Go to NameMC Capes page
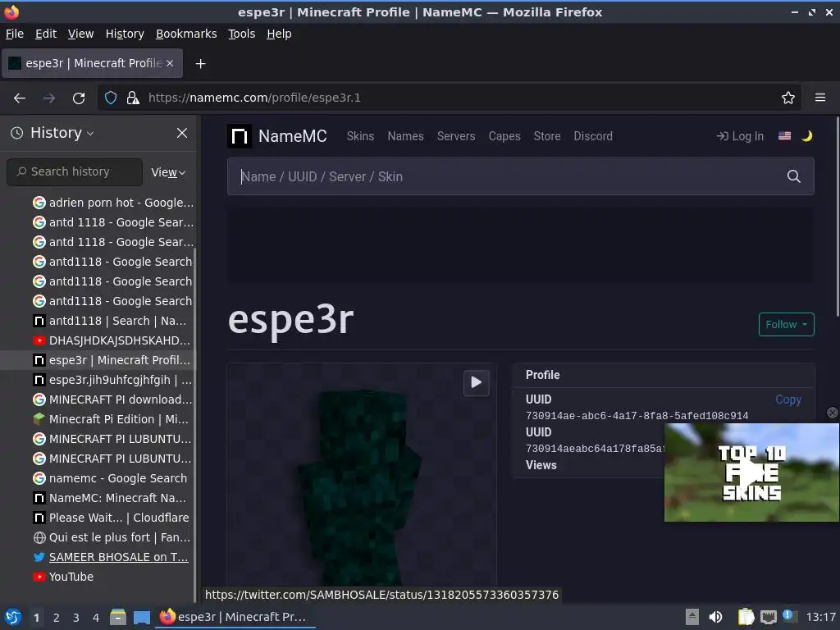This screenshot has width=840, height=630. pyautogui.click(x=504, y=136)
